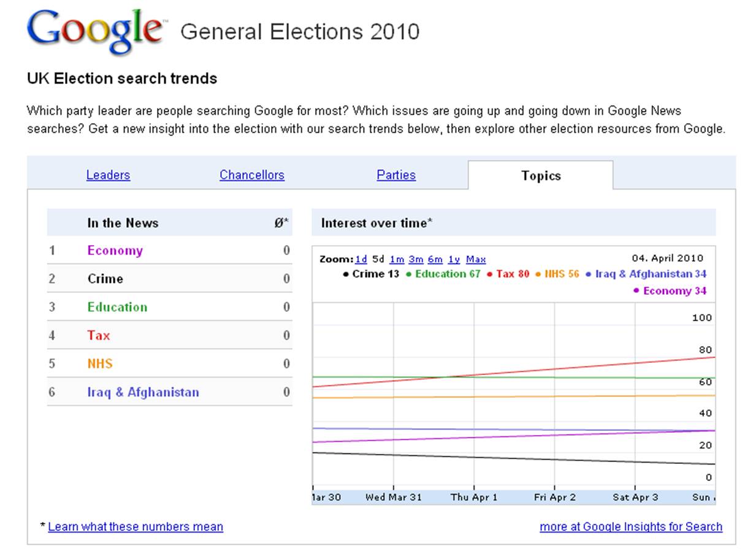Select Economy in the news list
The image size is (756, 554).
(115, 251)
